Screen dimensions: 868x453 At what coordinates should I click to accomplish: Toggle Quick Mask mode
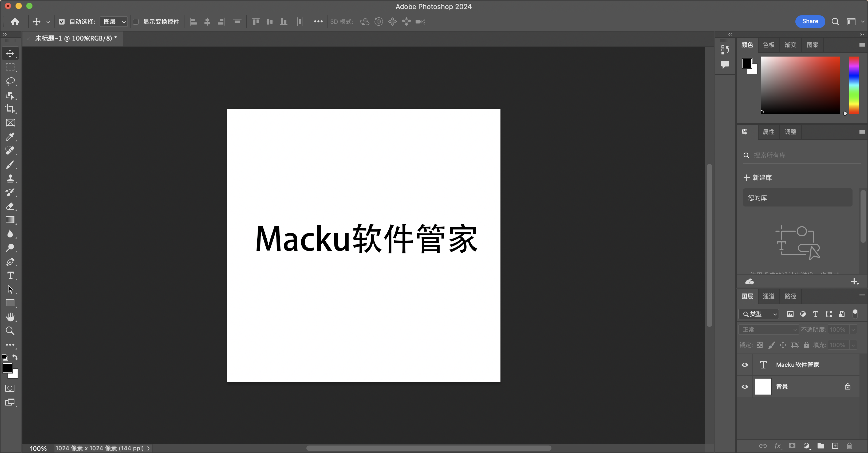(x=10, y=388)
